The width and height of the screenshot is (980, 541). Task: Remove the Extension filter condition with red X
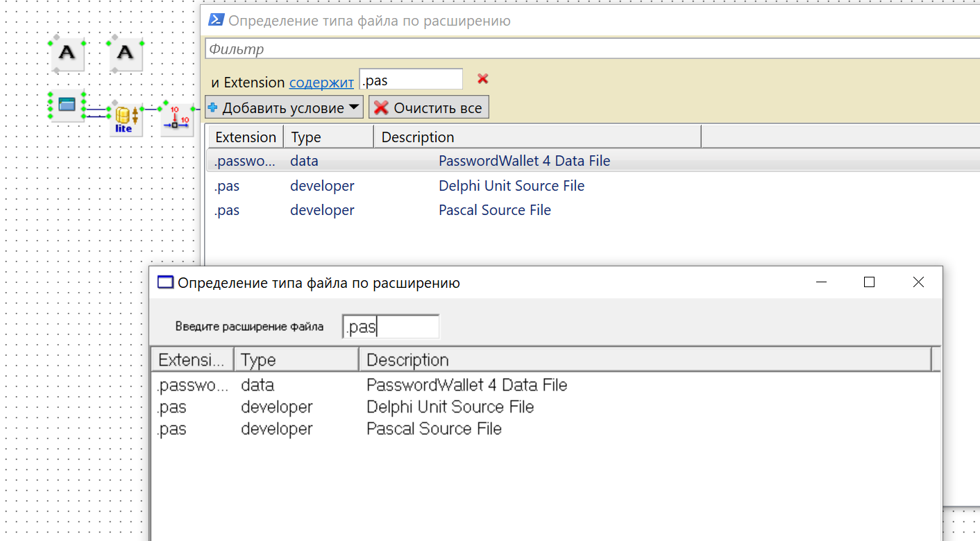pyautogui.click(x=483, y=79)
